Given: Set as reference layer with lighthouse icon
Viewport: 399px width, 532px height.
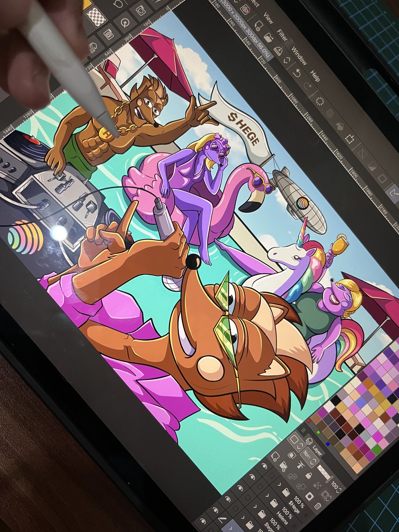Looking at the screenshot, I should point(301,465).
